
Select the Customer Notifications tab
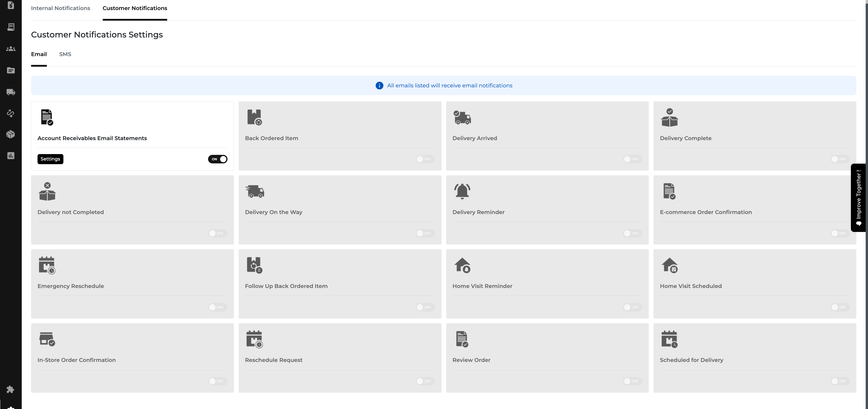point(135,8)
